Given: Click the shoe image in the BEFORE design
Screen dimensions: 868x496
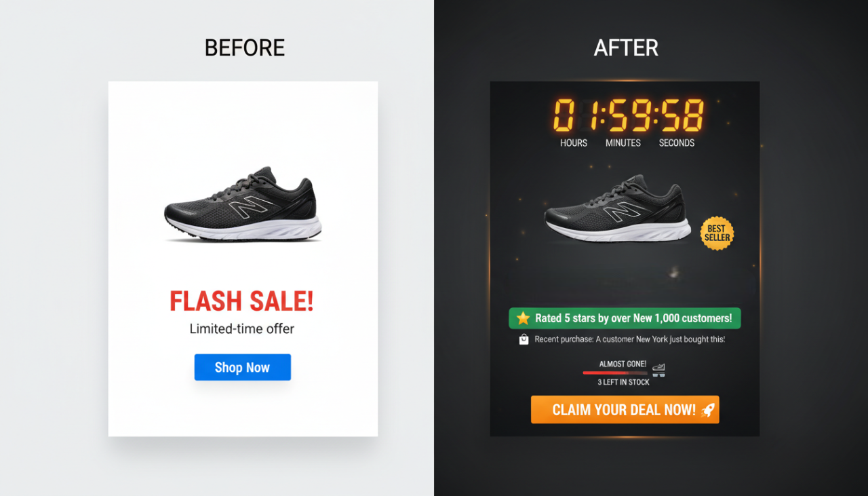Looking at the screenshot, I should tap(243, 204).
